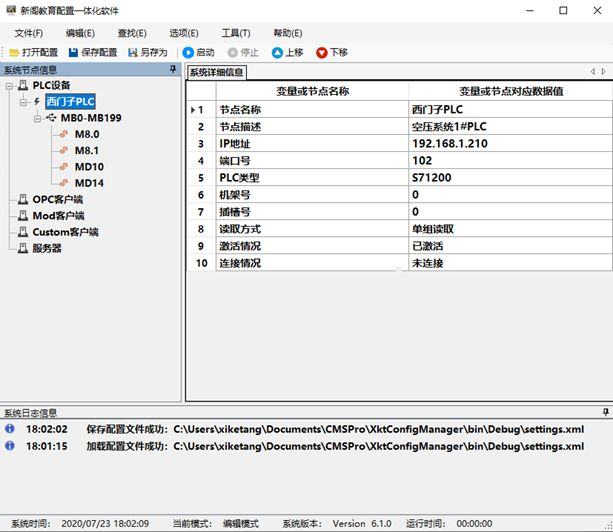The height and width of the screenshot is (532, 613).
Task: Click the tab scroll right arrow
Action: coord(604,72)
